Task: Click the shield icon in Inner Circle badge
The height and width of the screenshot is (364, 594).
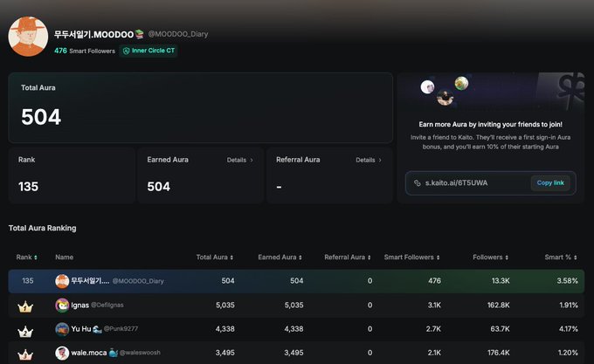Action: pos(126,51)
